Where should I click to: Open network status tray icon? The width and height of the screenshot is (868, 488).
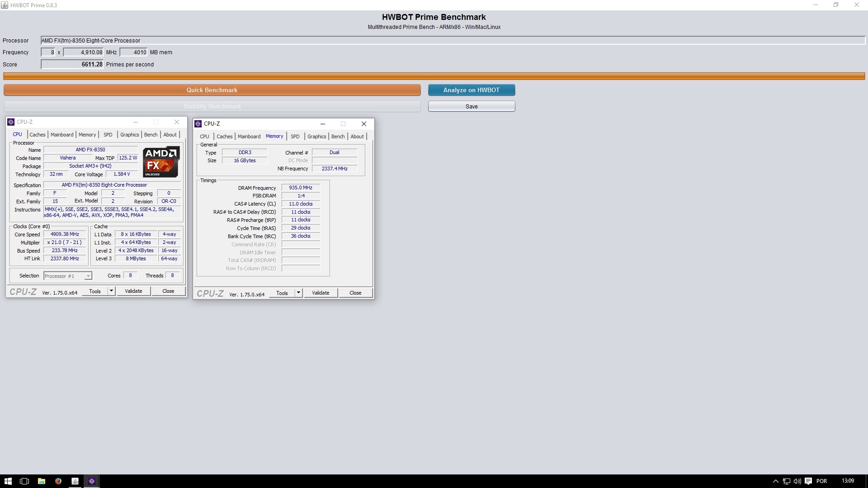click(787, 481)
